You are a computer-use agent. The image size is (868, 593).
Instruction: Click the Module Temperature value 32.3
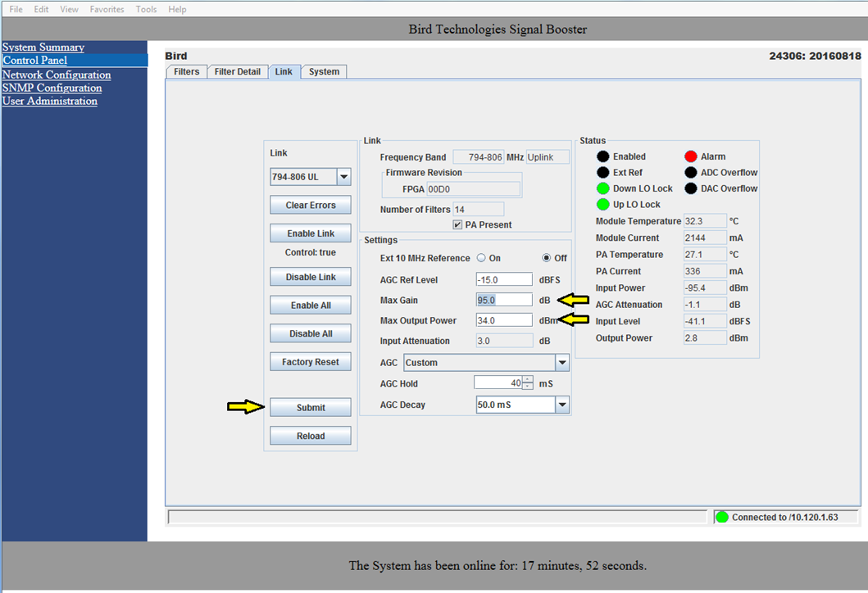[705, 221]
